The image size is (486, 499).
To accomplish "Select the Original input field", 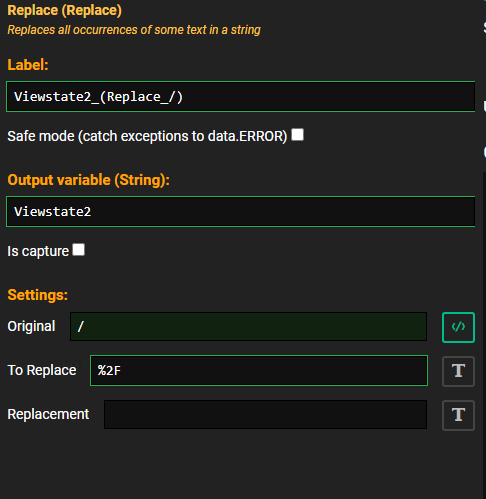I will pyautogui.click(x=248, y=327).
